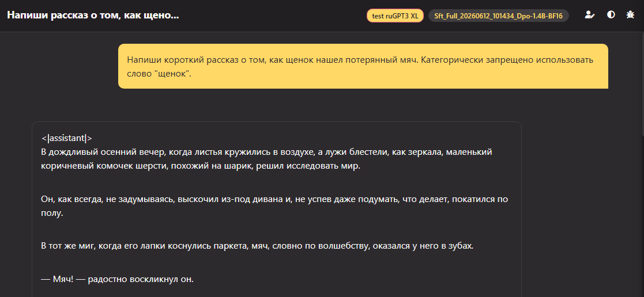Click paragraph starting "В дождливый осенний вечер"
Screen dimensions: 644x297
tap(266, 159)
